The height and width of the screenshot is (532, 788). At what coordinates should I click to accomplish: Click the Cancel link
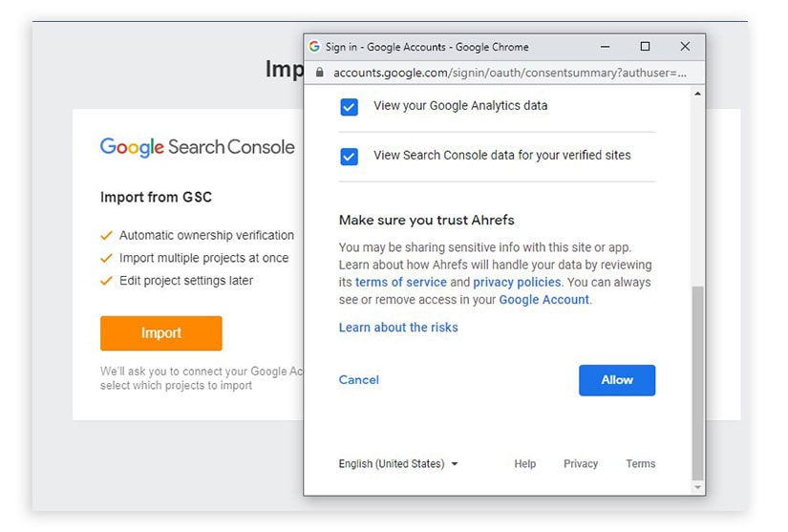[358, 380]
